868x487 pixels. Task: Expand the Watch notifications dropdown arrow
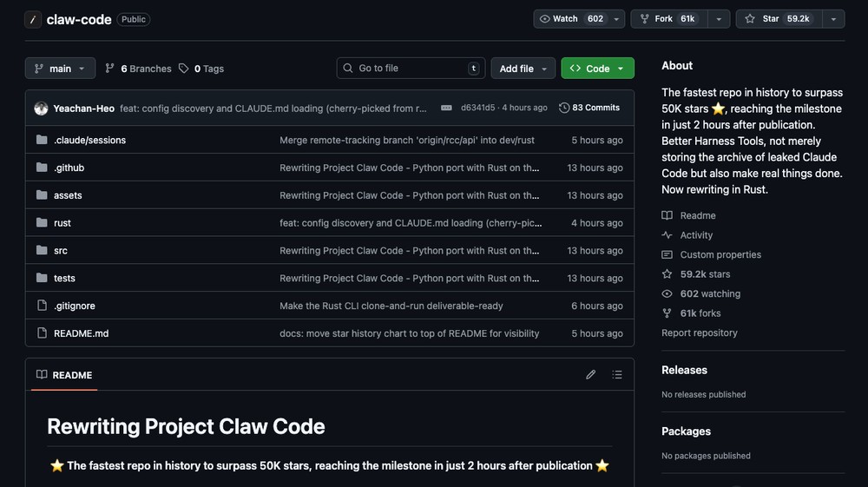(616, 19)
